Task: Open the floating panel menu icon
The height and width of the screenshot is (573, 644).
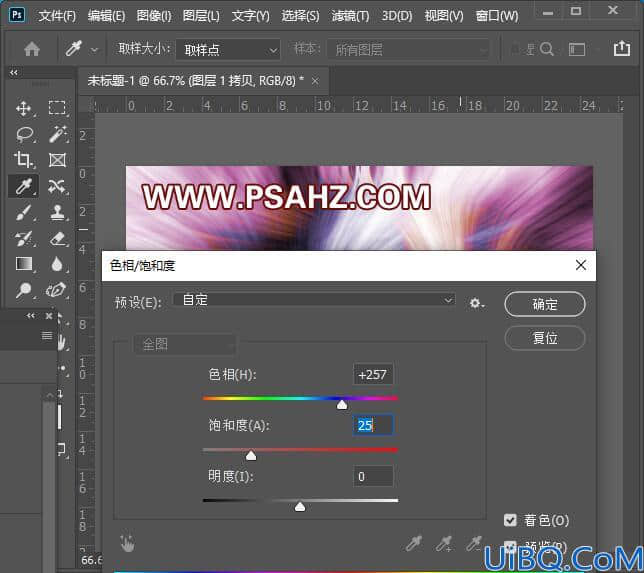Action: pyautogui.click(x=47, y=336)
